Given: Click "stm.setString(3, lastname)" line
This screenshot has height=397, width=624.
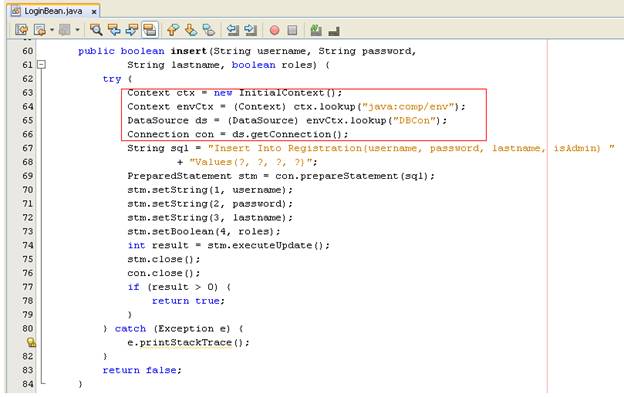Looking at the screenshot, I should [x=210, y=218].
